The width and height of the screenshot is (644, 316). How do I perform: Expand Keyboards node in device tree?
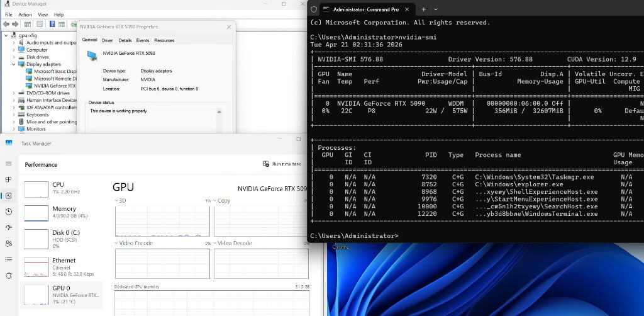(x=14, y=114)
